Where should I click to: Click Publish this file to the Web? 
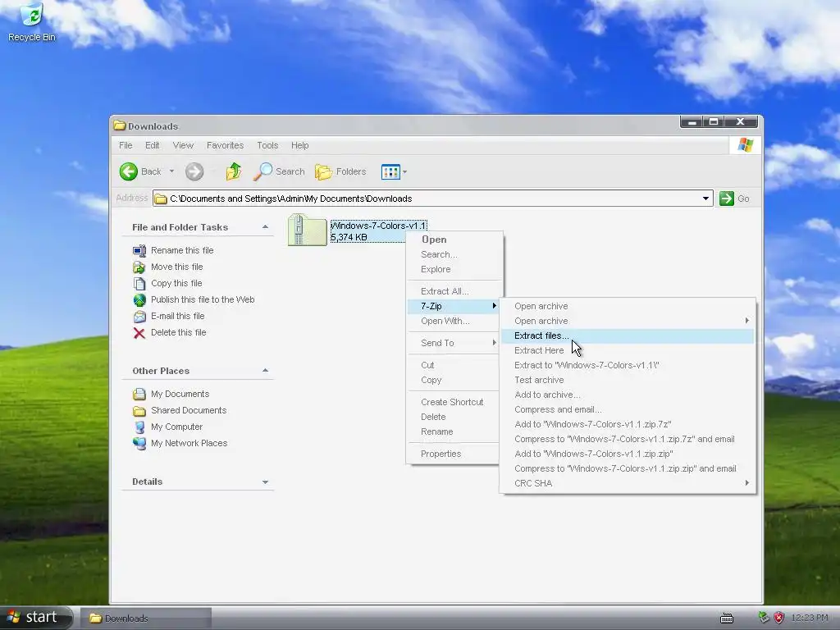click(x=203, y=299)
